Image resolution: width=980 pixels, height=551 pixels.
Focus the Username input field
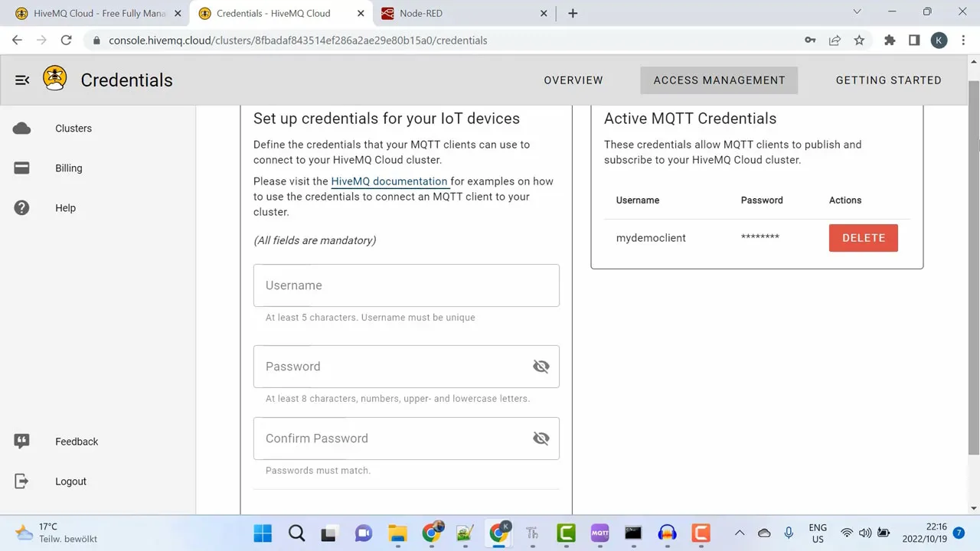[x=407, y=285]
